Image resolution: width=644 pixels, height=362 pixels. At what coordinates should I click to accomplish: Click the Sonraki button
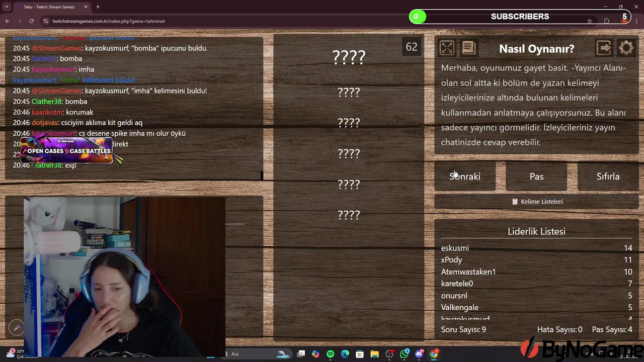(x=465, y=176)
